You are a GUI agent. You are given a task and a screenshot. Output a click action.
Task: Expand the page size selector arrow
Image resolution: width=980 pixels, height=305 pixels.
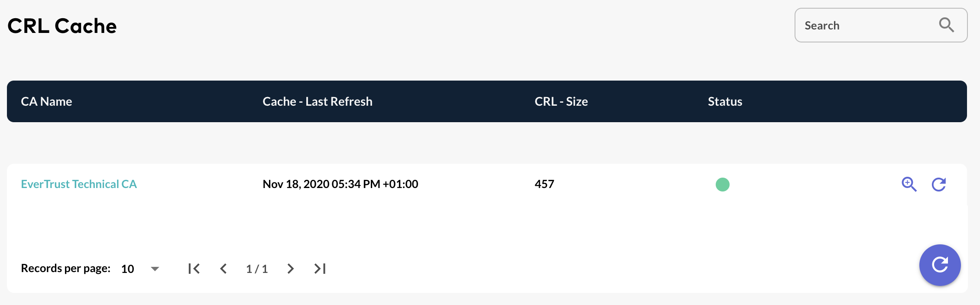pyautogui.click(x=155, y=269)
